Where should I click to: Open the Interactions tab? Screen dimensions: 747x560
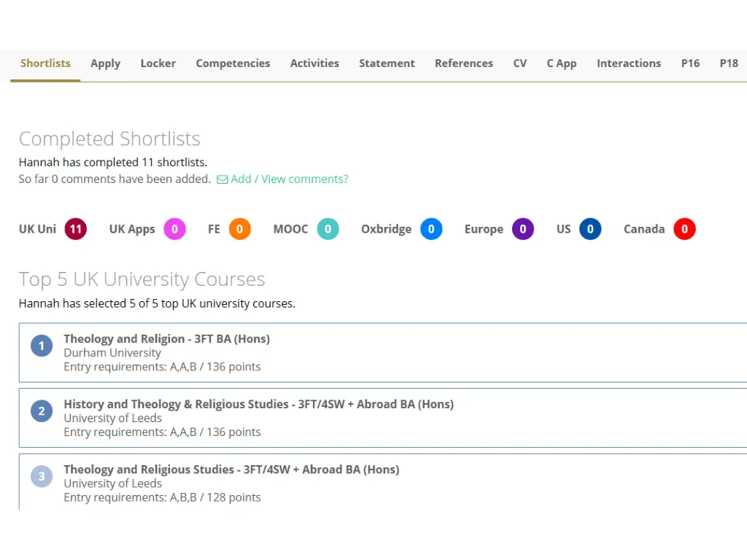point(629,63)
